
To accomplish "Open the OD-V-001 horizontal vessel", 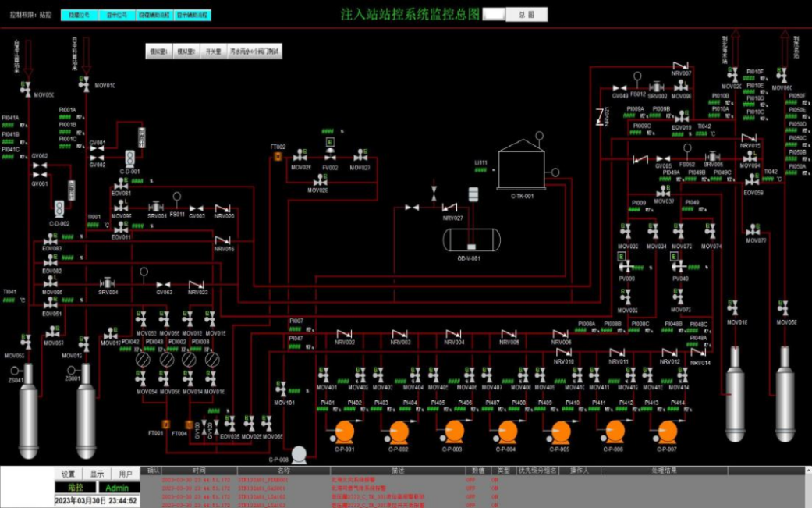I will pos(470,239).
